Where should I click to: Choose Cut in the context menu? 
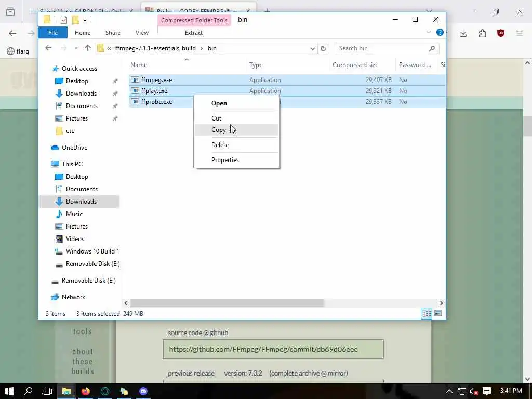236,118
